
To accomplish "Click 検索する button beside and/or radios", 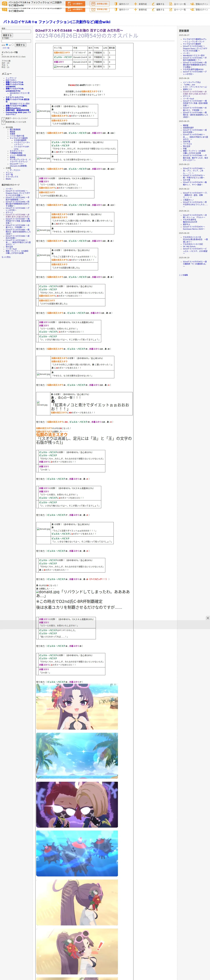I will click(20, 45).
